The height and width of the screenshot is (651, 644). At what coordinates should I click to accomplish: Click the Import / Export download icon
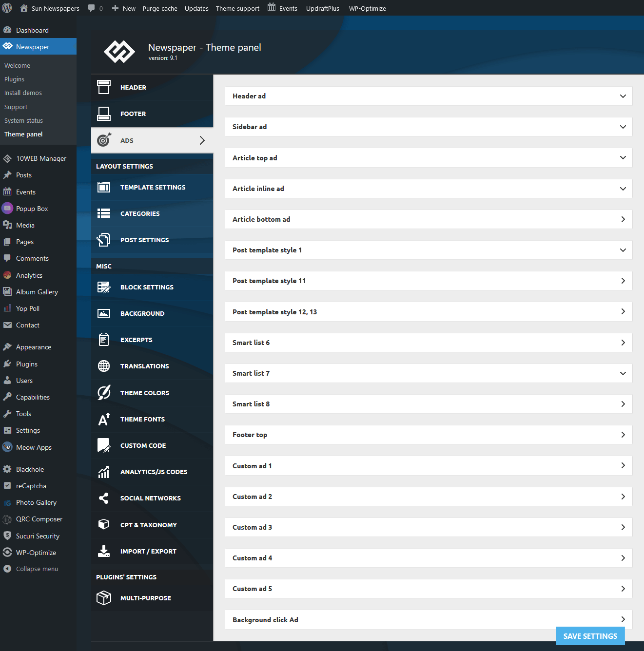(x=104, y=551)
